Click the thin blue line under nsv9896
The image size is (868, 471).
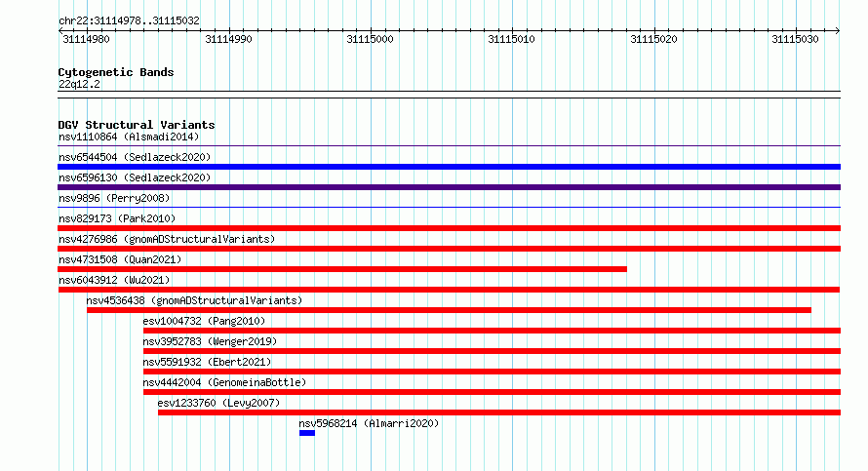point(449,207)
